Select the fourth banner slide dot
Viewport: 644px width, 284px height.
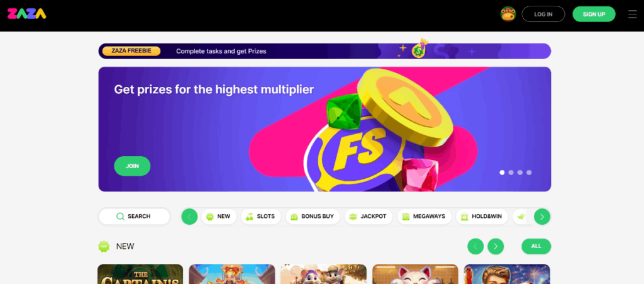(x=529, y=173)
